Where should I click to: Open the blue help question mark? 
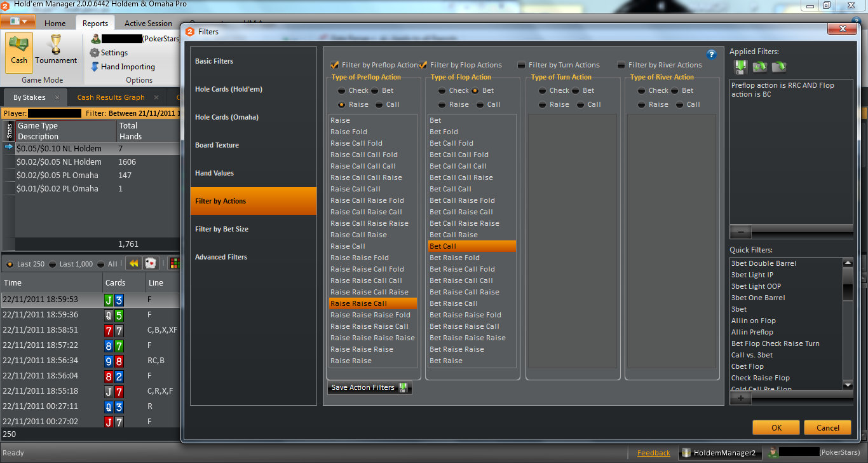[x=712, y=55]
